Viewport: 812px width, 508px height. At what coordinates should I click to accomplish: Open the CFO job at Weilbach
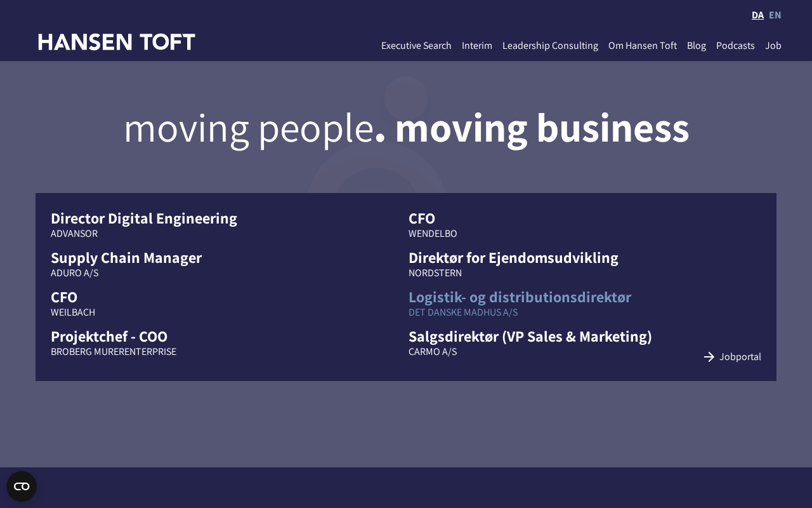[x=64, y=297]
